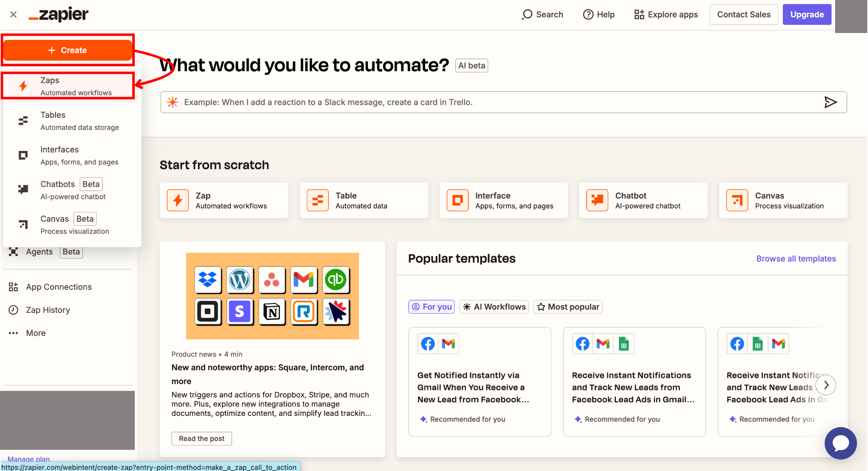Viewport: 868px width, 471px height.
Task: Click the AI beta badge
Action: pos(472,66)
